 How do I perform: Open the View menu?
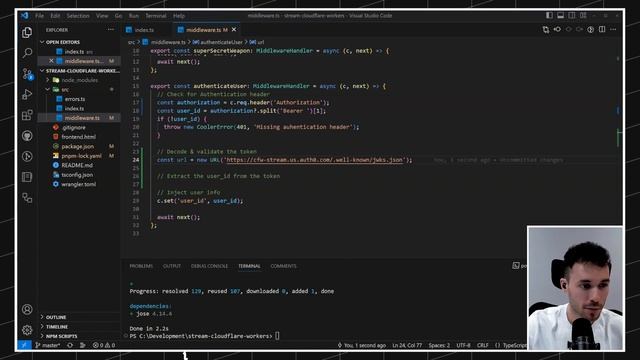[x=102, y=16]
